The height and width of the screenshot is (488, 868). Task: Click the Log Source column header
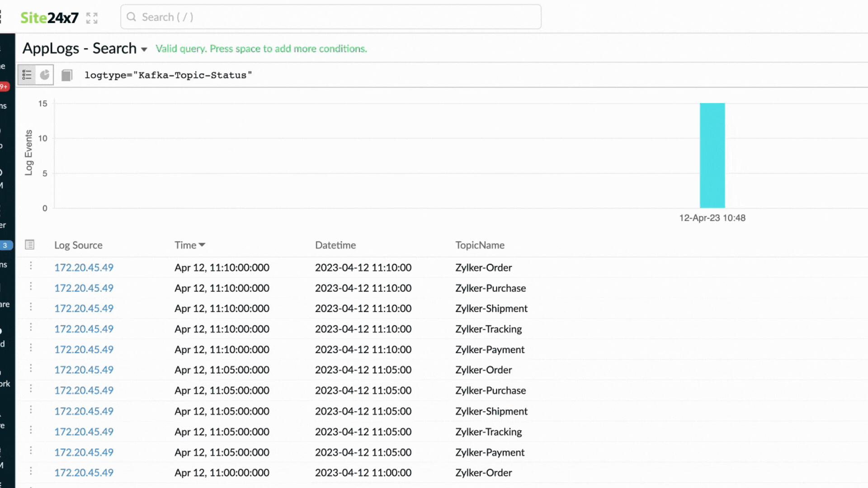[78, 245]
